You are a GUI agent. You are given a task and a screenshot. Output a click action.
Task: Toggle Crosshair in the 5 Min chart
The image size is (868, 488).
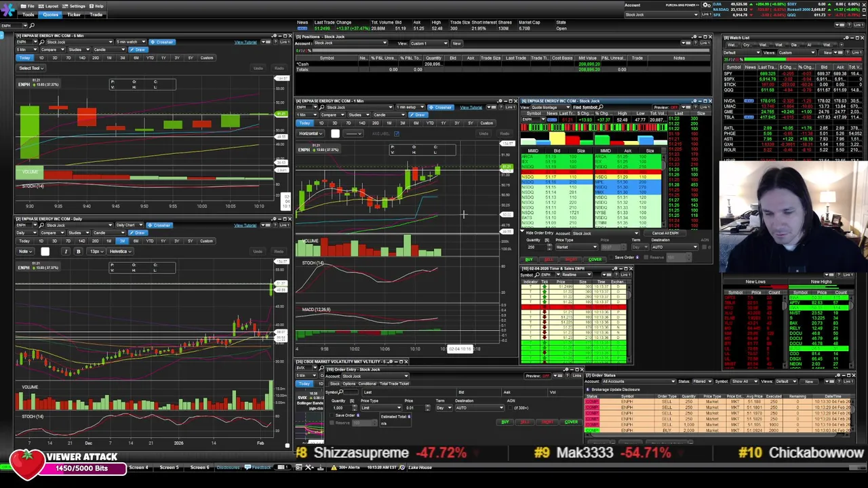pyautogui.click(x=161, y=42)
